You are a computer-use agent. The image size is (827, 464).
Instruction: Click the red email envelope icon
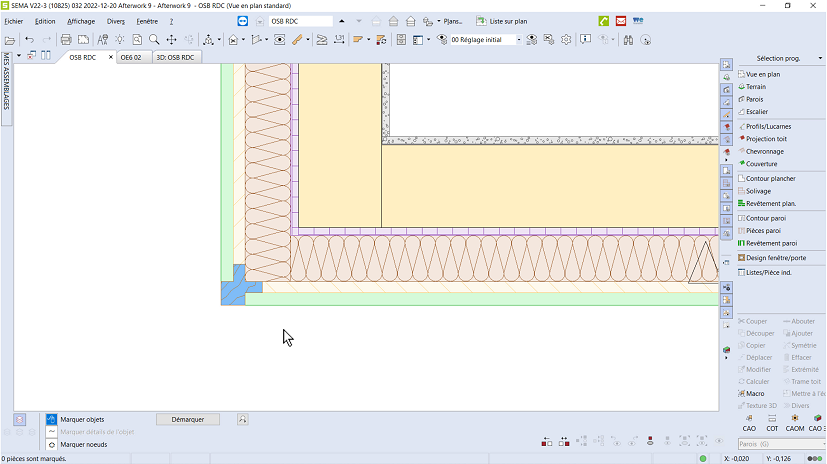(620, 20)
